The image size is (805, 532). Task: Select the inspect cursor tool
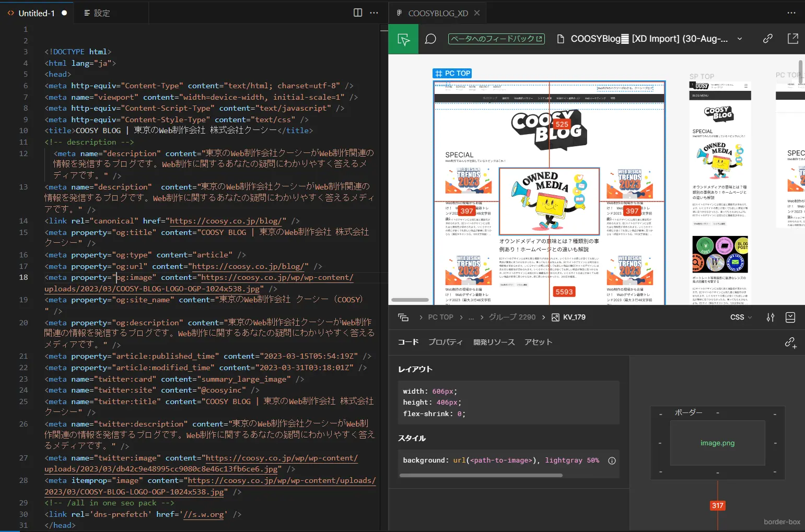tap(403, 39)
